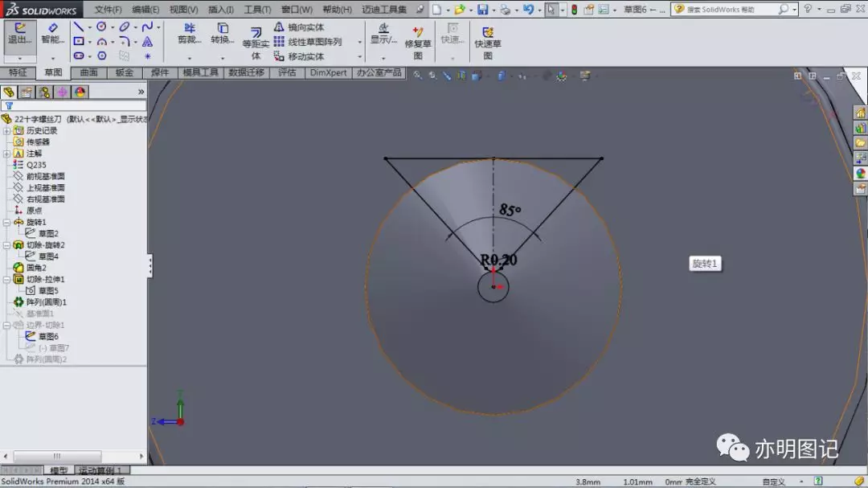The height and width of the screenshot is (488, 868).
Task: Open the dropdown below 剪裁 button
Action: pos(190,58)
